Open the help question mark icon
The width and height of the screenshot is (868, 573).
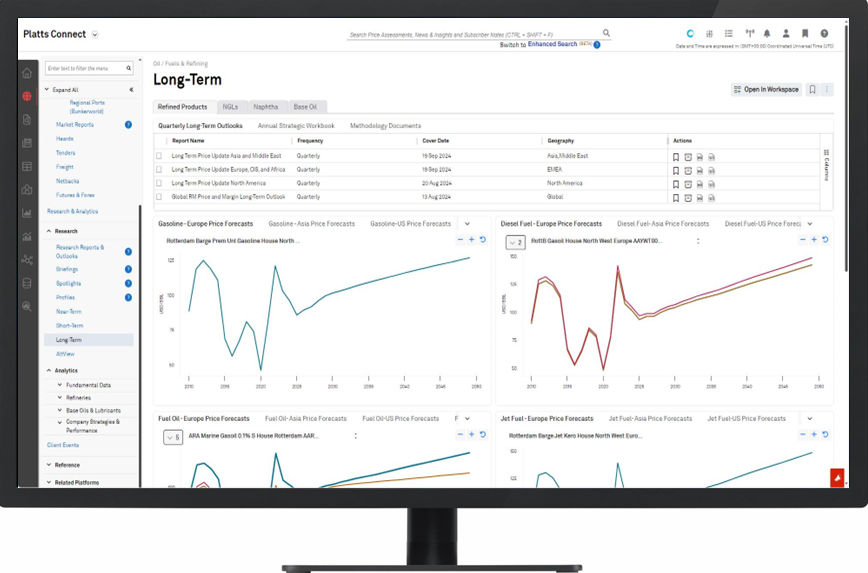tap(824, 33)
